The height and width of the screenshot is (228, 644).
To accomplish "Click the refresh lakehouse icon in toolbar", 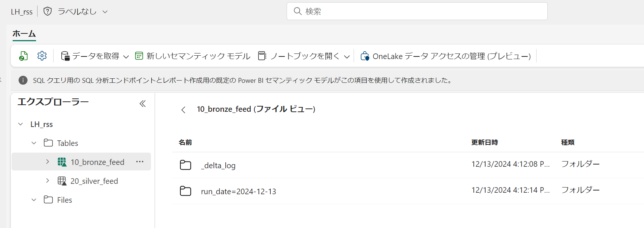I will point(23,56).
